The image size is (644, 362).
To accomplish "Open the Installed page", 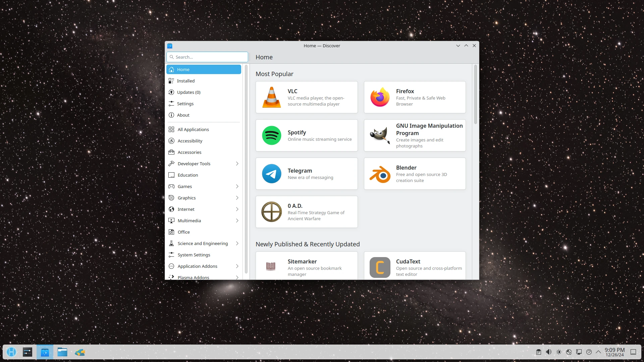I will click(x=204, y=81).
